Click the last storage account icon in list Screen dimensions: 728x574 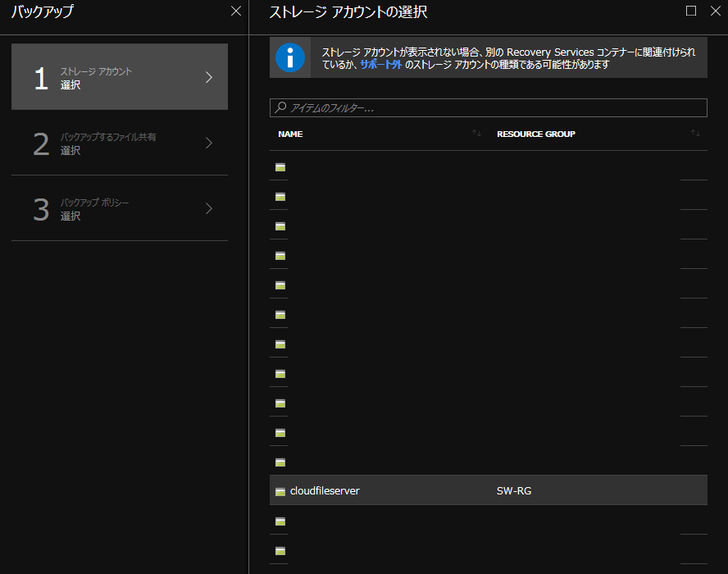pos(280,550)
